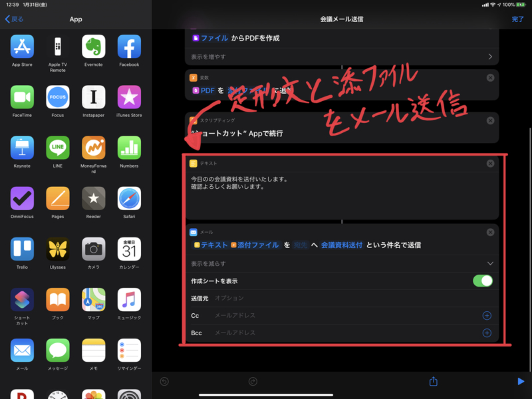Set the 送信元 オプション field
Image resolution: width=532 pixels, height=399 pixels.
point(342,298)
